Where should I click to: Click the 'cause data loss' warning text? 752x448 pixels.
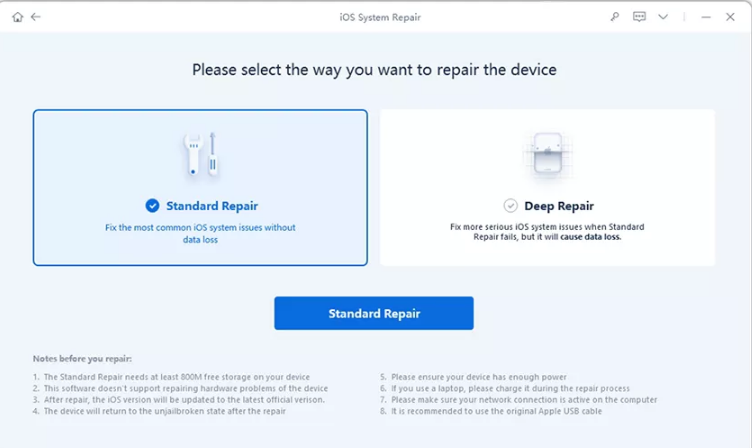591,237
